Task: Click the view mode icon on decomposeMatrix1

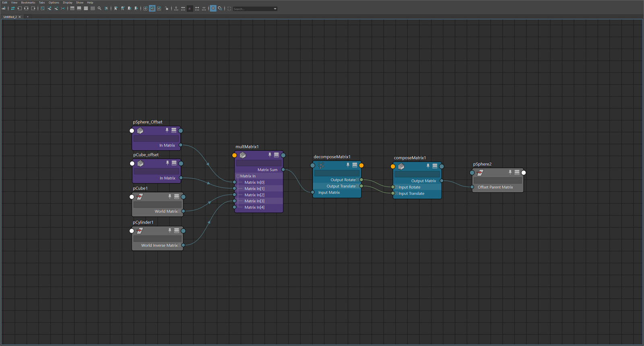Action: click(x=355, y=165)
